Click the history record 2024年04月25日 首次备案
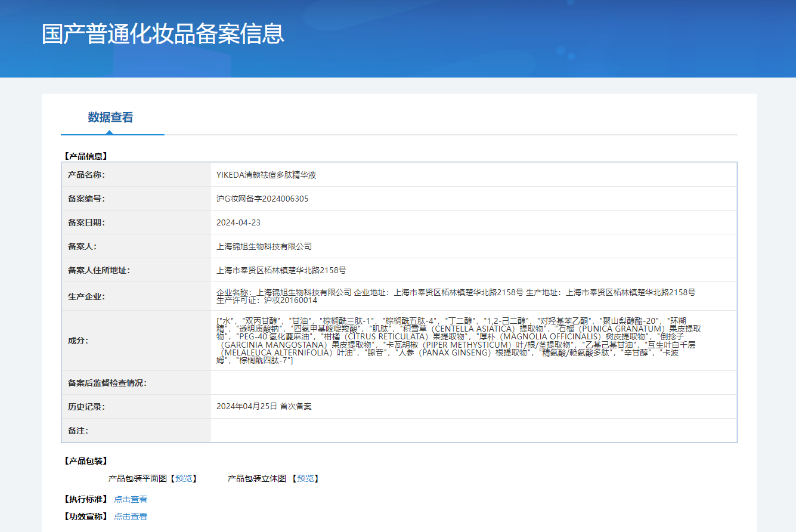The image size is (796, 532). tap(264, 407)
